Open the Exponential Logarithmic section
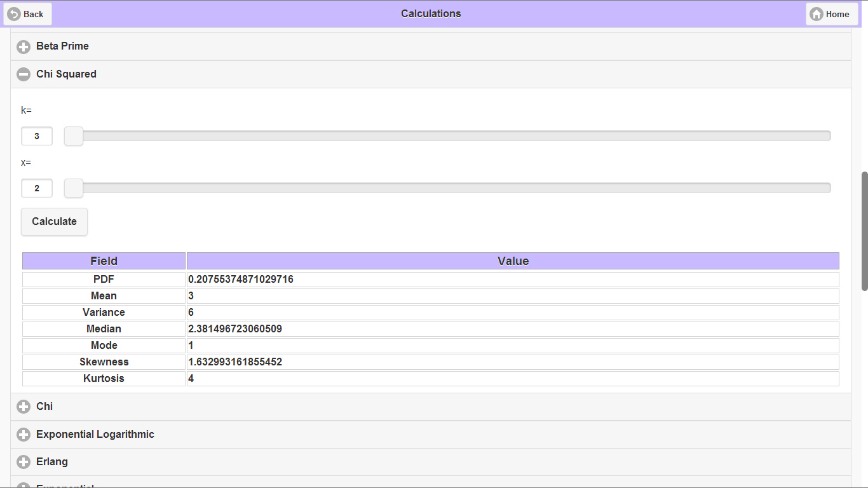The width and height of the screenshot is (868, 488). (x=95, y=435)
